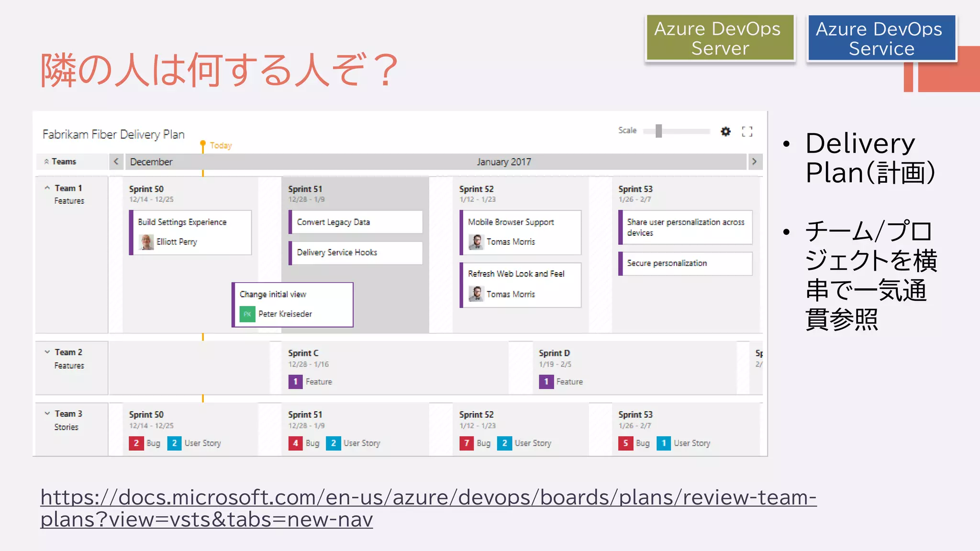Open the delivery plan settings gear
980x551 pixels.
click(x=725, y=131)
